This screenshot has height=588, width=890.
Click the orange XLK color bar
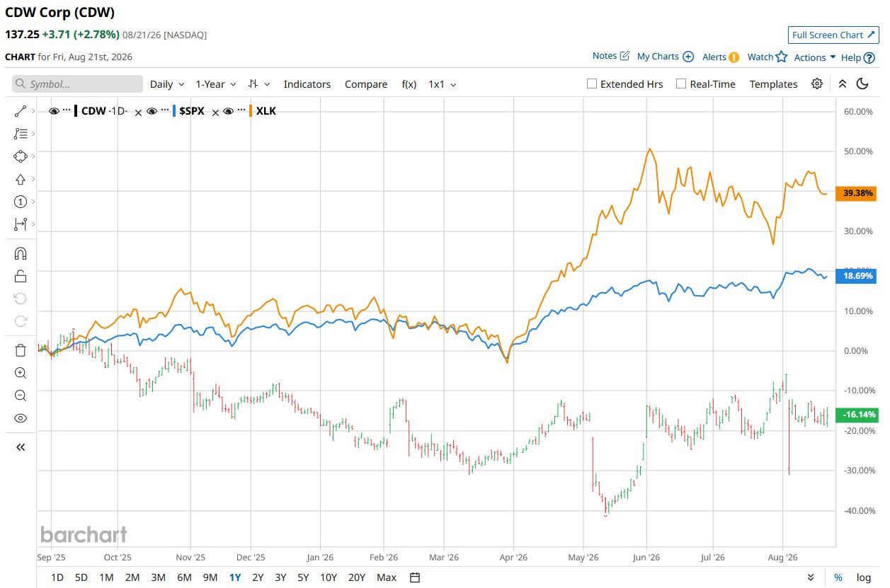click(x=251, y=111)
